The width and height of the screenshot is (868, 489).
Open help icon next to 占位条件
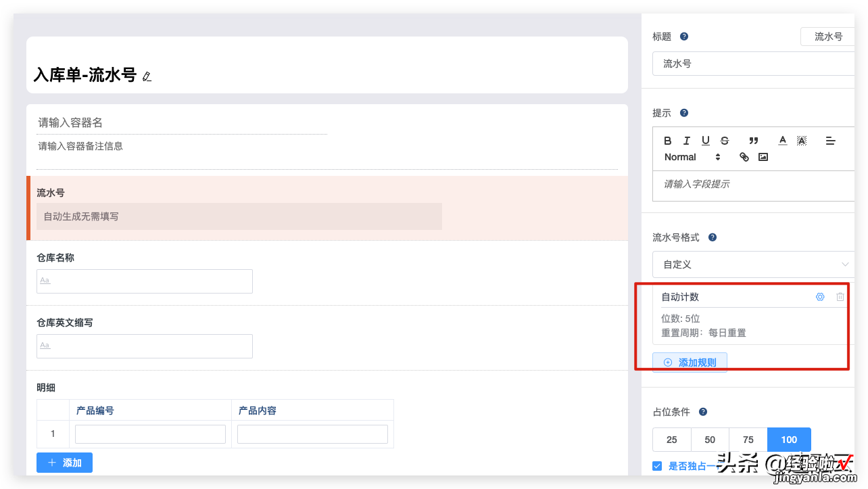pyautogui.click(x=703, y=412)
